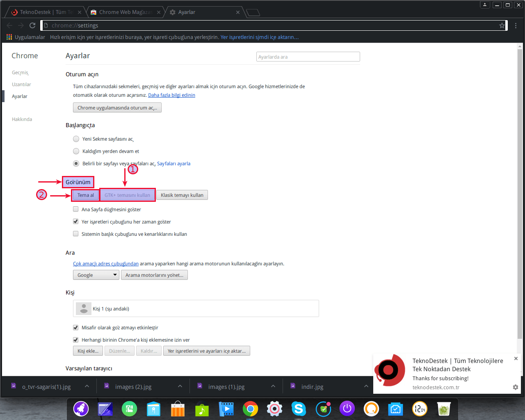Click 'Arama motorlarını yönet' button

tap(155, 275)
